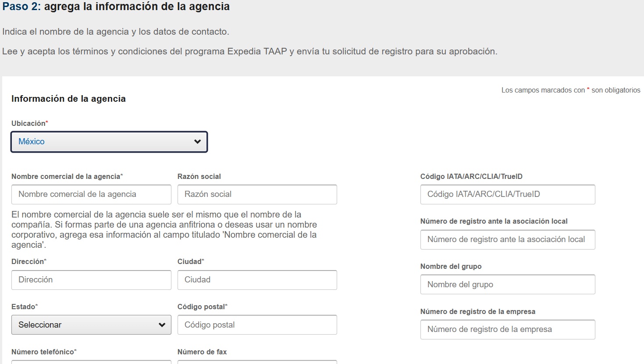Click the 'Número de fax' label
This screenshot has width=644, height=364.
[x=202, y=352]
